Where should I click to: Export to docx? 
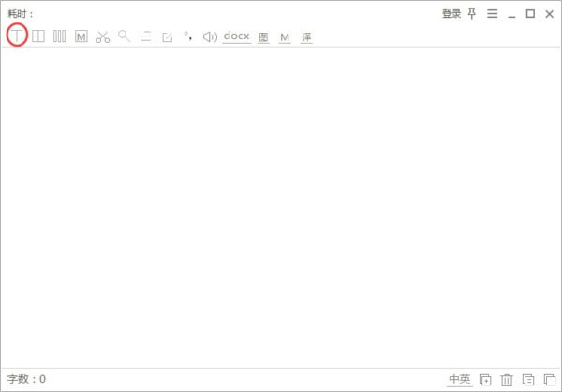coord(236,36)
